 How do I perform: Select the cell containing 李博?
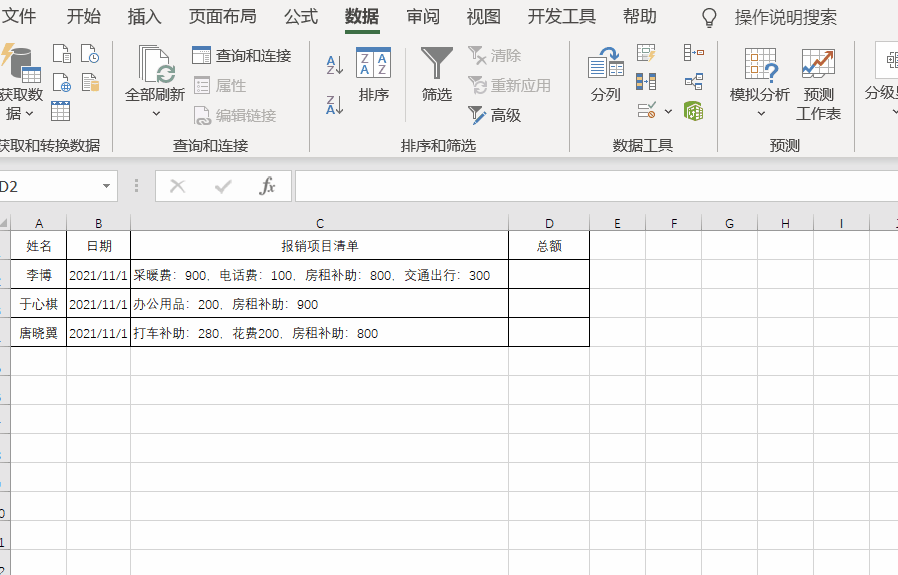(39, 275)
